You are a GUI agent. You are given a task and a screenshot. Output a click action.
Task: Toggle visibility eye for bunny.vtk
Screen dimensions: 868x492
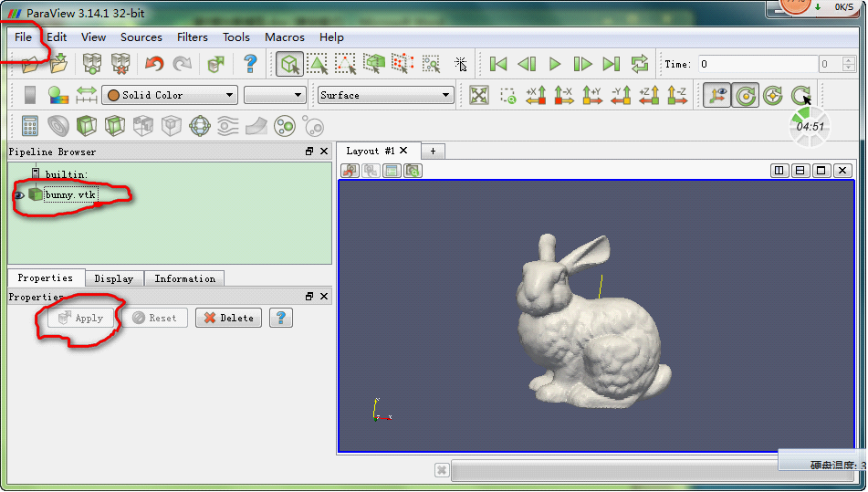[19, 194]
